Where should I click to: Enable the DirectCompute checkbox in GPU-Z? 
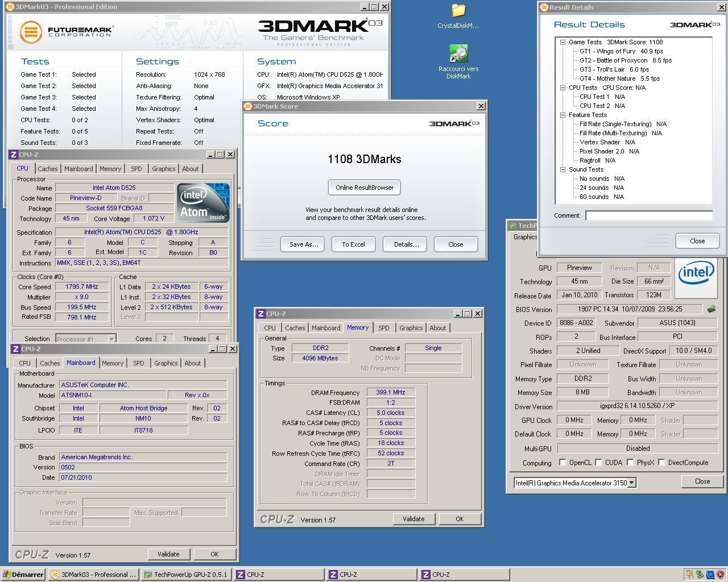[x=662, y=463]
